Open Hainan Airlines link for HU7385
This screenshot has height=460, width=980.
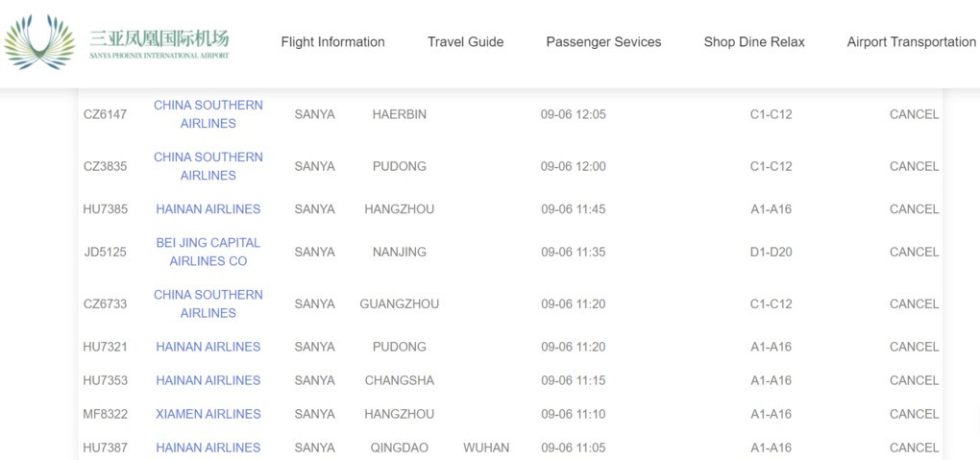(x=208, y=209)
